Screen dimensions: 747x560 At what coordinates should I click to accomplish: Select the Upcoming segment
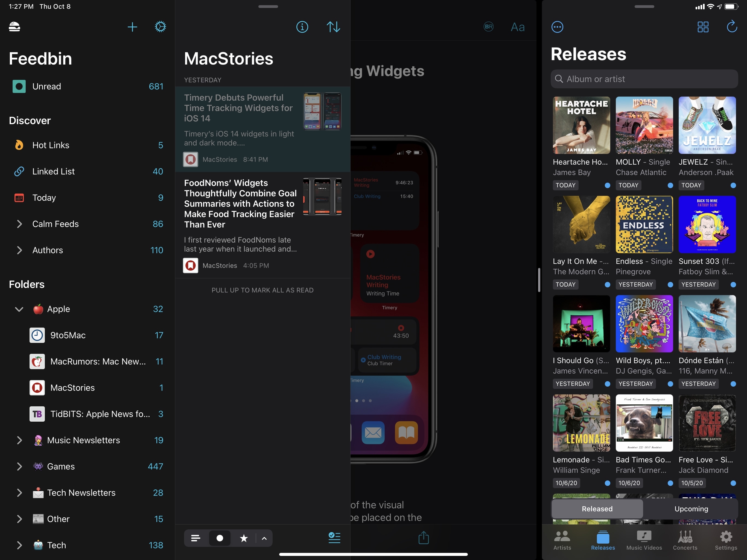691,509
